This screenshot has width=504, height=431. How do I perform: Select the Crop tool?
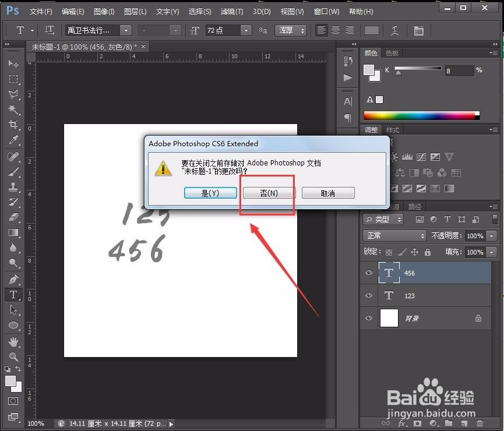[x=13, y=125]
